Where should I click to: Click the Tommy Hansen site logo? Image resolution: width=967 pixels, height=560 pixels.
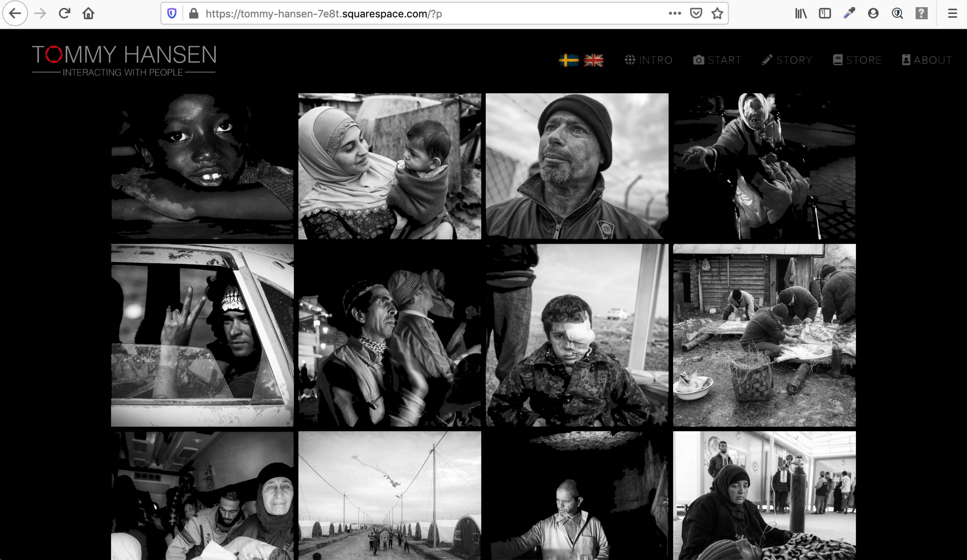click(124, 60)
